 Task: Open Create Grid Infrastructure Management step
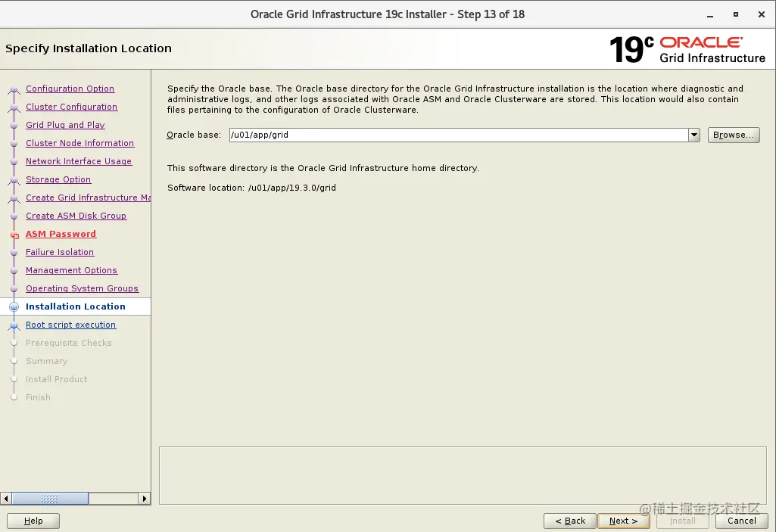click(x=88, y=198)
